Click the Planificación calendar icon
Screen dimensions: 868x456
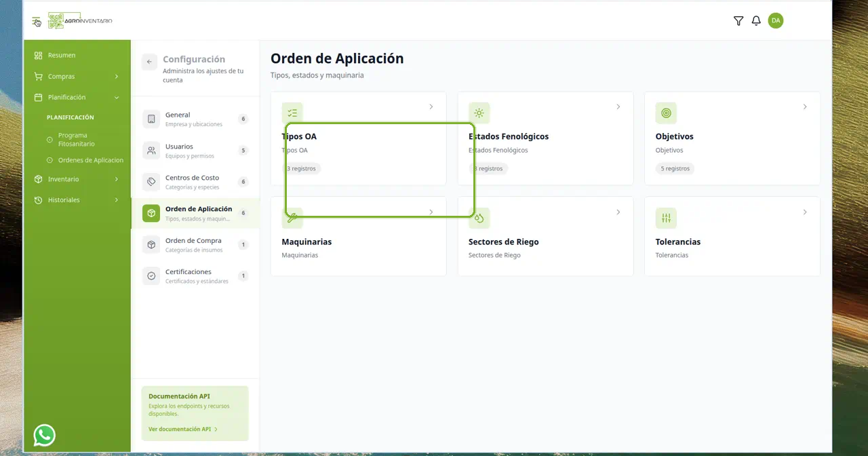point(38,97)
